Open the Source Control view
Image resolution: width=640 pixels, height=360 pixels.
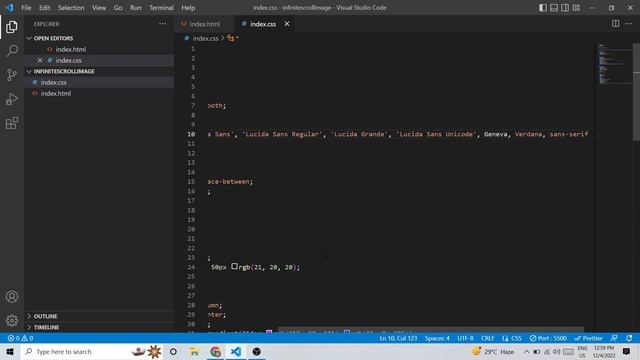coord(12,75)
